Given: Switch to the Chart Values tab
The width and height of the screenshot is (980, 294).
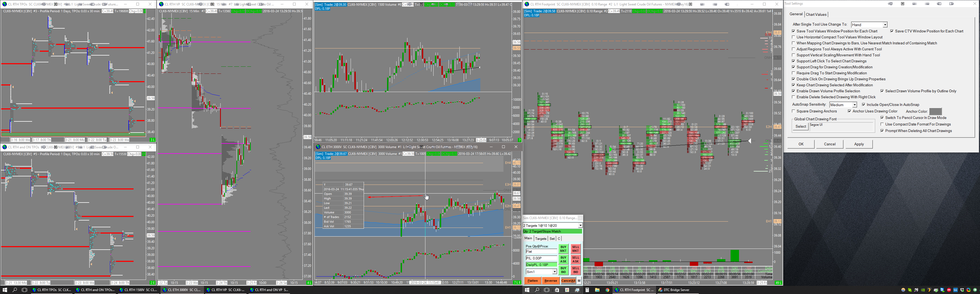Looking at the screenshot, I should (x=816, y=14).
